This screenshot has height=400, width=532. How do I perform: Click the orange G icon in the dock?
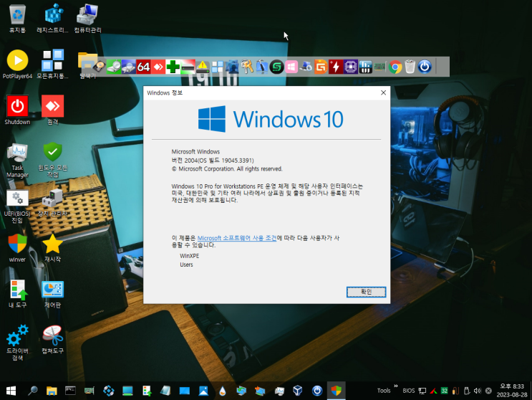321,67
